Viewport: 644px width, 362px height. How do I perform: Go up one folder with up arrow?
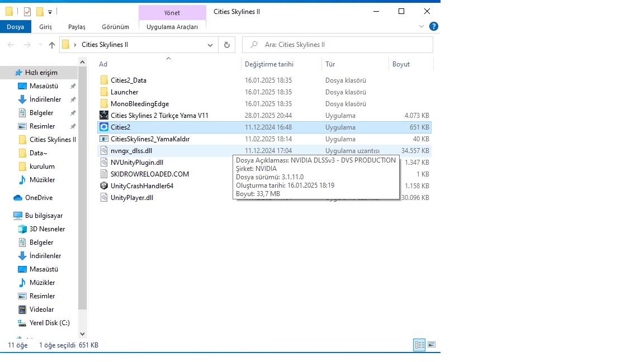[52, 45]
